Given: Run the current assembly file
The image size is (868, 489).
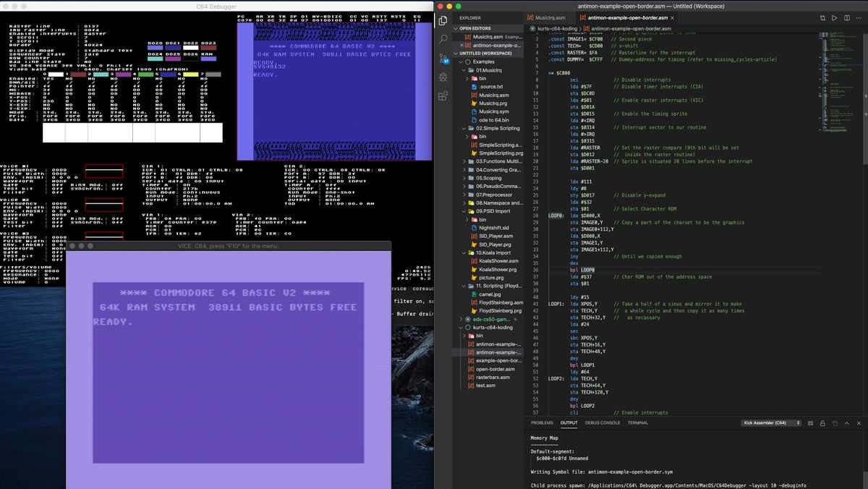Looking at the screenshot, I should [834, 18].
